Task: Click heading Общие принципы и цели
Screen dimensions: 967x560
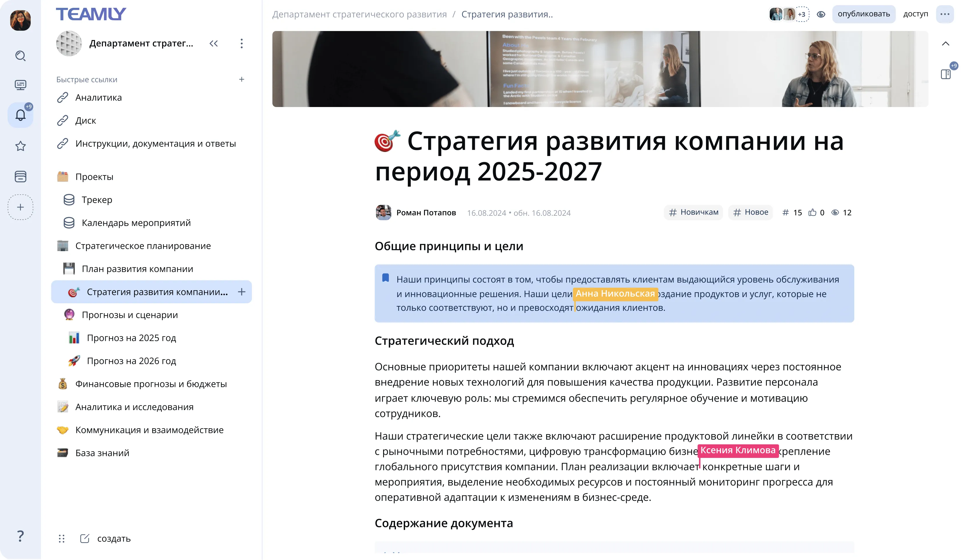Action: 449,246
